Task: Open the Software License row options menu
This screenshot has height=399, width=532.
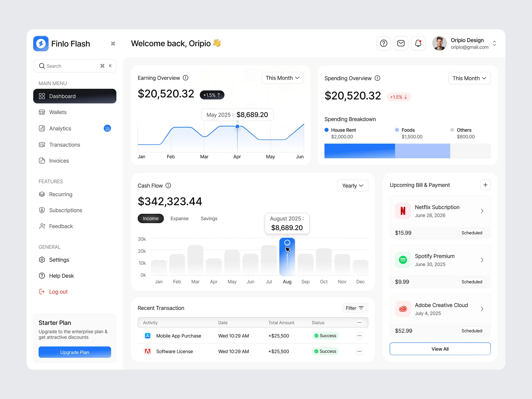Action: click(x=359, y=351)
